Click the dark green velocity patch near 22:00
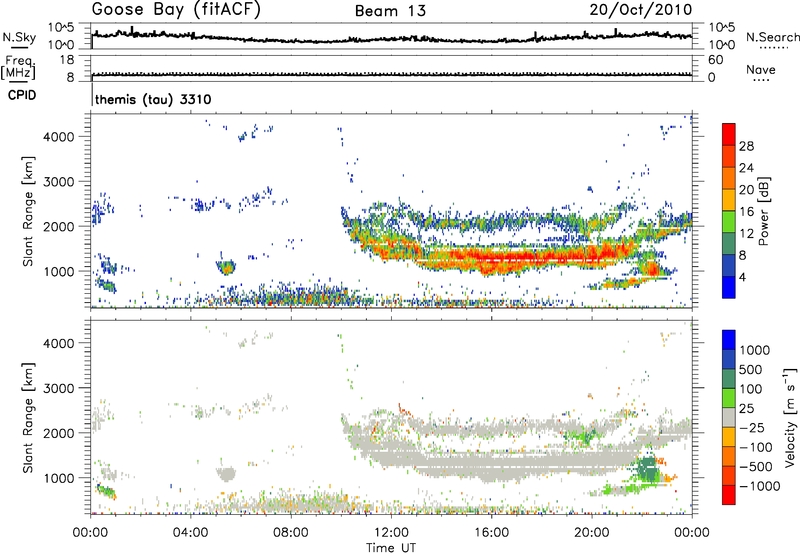 648,469
